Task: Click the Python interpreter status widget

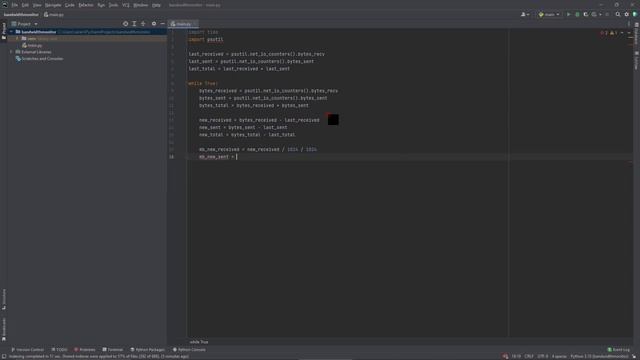Action: tap(599, 356)
